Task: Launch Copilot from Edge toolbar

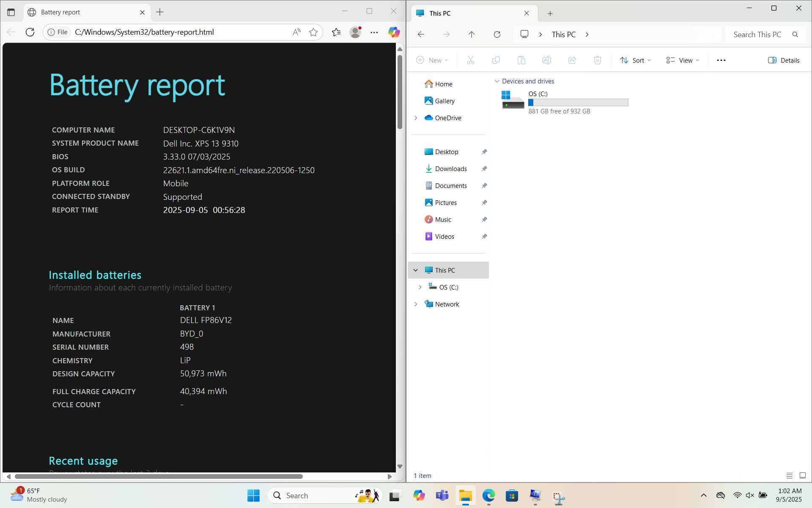Action: point(394,32)
